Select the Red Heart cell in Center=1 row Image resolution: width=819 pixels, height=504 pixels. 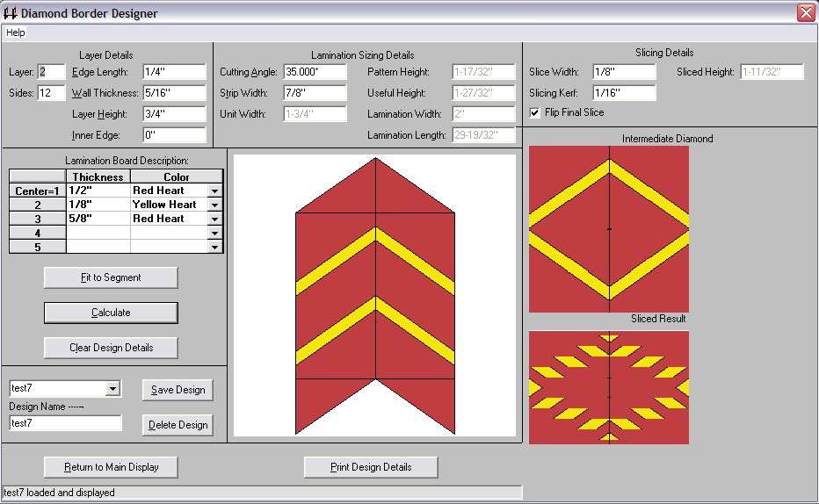click(x=170, y=191)
